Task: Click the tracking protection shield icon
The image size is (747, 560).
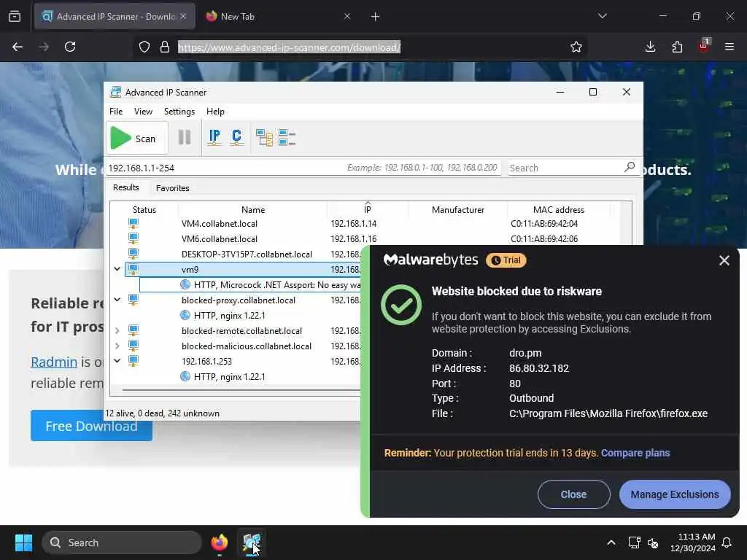Action: (144, 47)
